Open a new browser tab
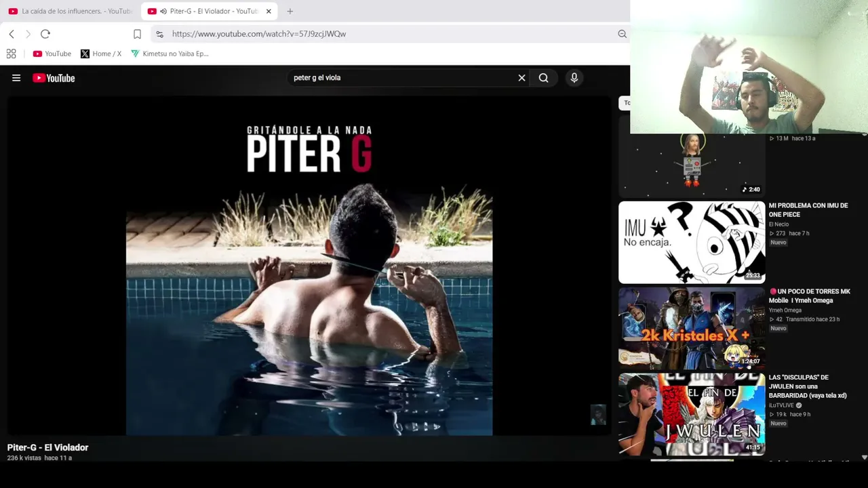This screenshot has height=488, width=868. pyautogui.click(x=290, y=12)
